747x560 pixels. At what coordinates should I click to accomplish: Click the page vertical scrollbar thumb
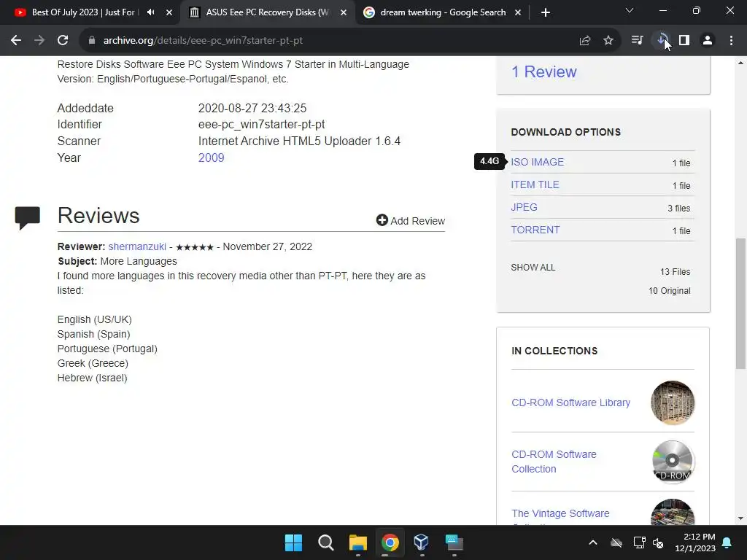(740, 304)
